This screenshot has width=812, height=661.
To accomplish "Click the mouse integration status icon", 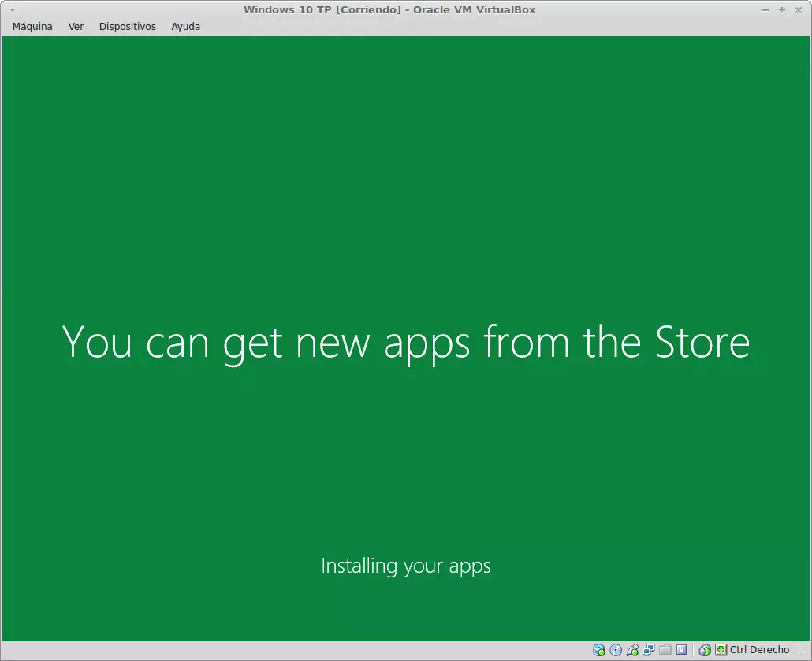I will pyautogui.click(x=705, y=650).
